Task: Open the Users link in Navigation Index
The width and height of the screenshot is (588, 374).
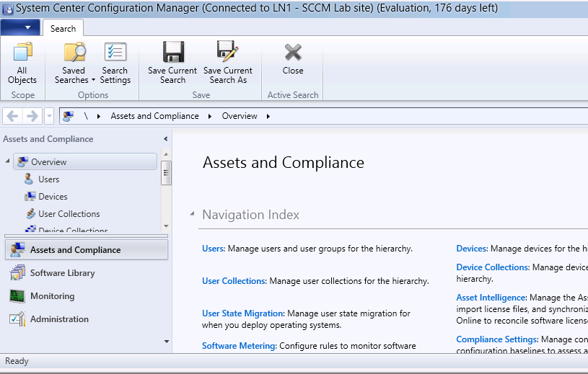Action: 214,249
